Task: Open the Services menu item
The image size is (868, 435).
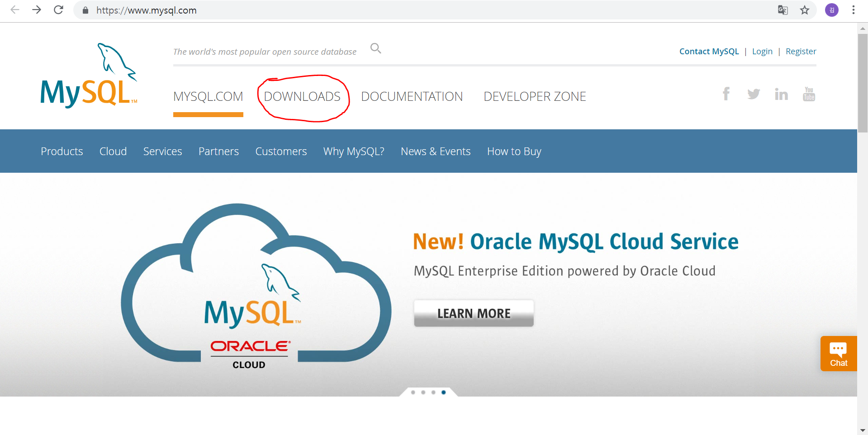Action: (x=163, y=151)
